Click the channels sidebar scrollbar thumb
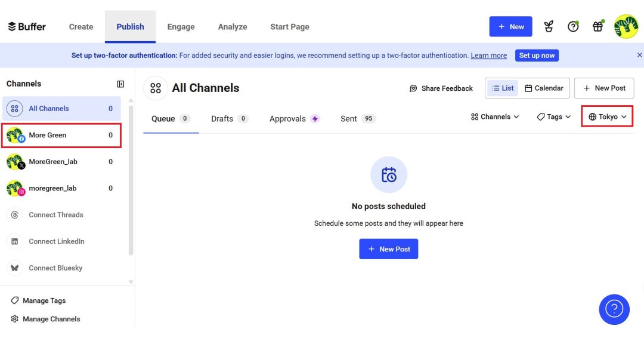 pyautogui.click(x=131, y=181)
